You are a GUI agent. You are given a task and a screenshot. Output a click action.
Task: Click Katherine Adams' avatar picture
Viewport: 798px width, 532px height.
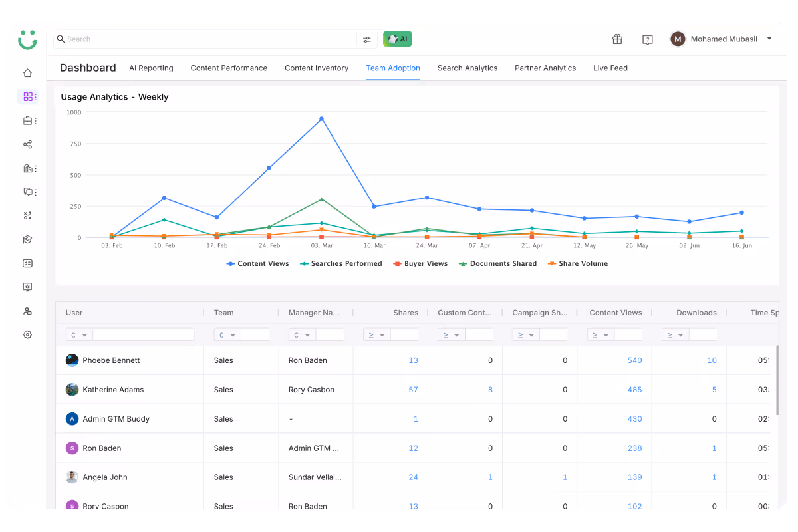click(72, 390)
